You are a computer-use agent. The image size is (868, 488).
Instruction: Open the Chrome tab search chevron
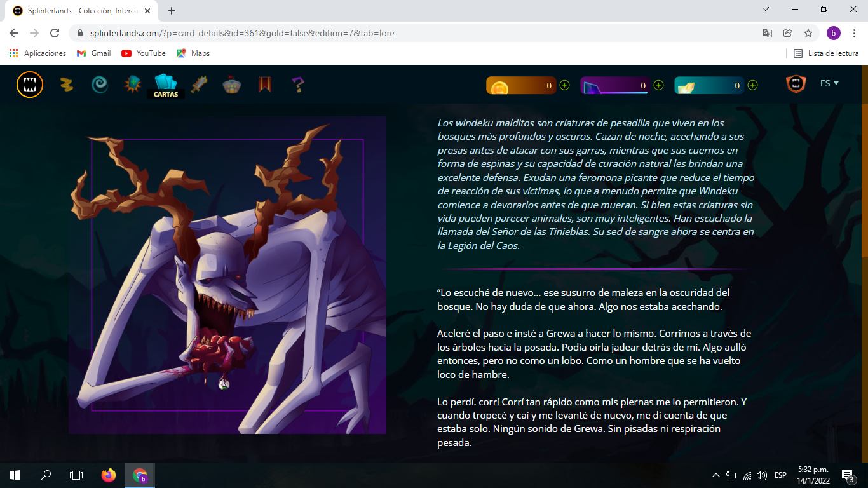[766, 9]
